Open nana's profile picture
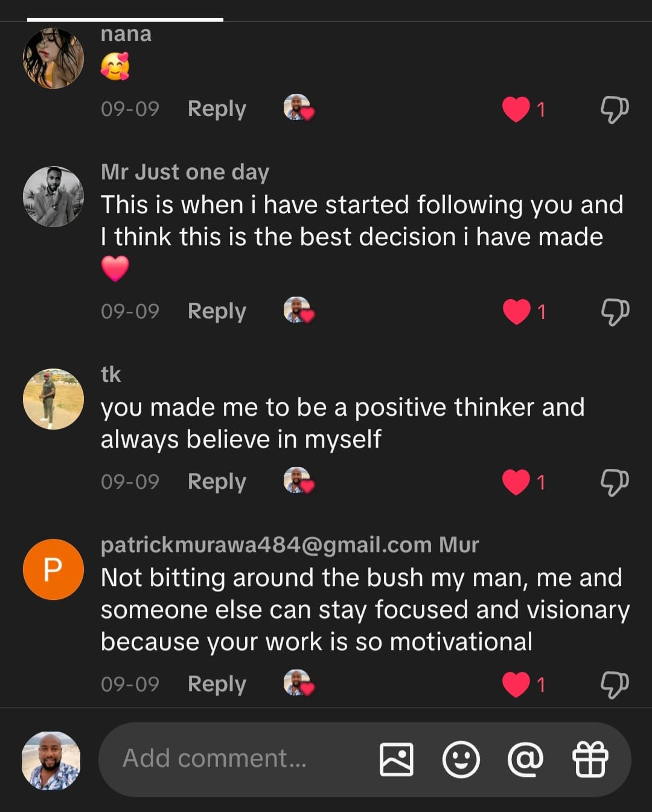The image size is (652, 812). pyautogui.click(x=53, y=59)
